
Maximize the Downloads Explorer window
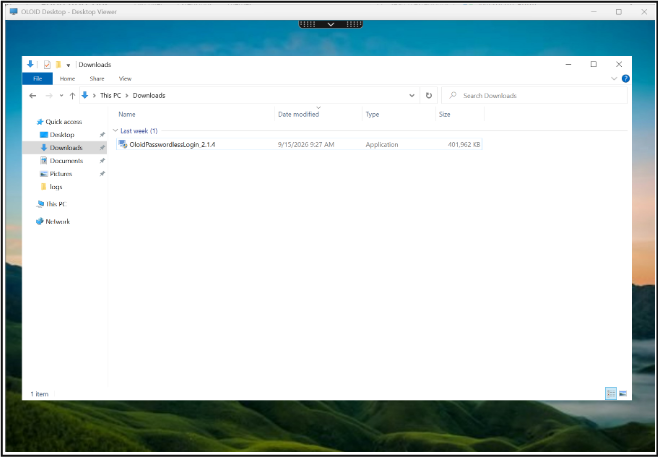point(593,64)
